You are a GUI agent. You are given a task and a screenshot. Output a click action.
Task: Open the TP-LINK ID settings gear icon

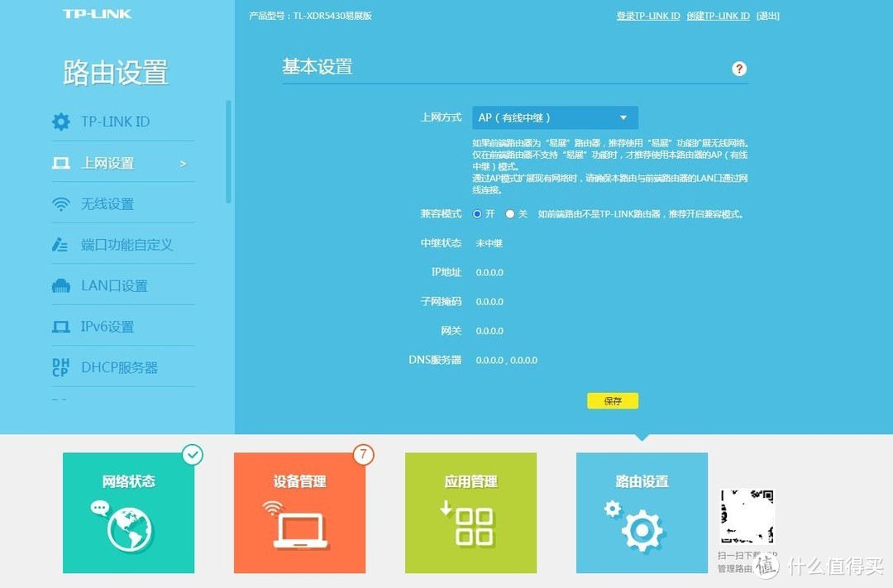pos(60,121)
